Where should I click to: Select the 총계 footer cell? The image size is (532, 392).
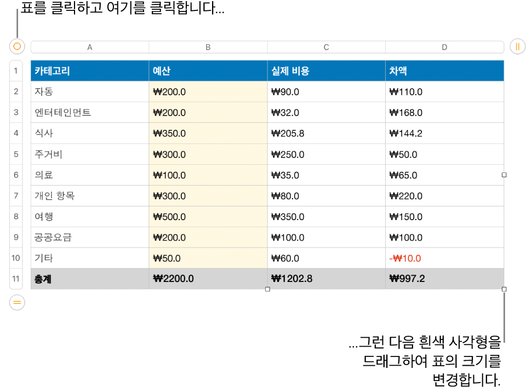click(89, 279)
